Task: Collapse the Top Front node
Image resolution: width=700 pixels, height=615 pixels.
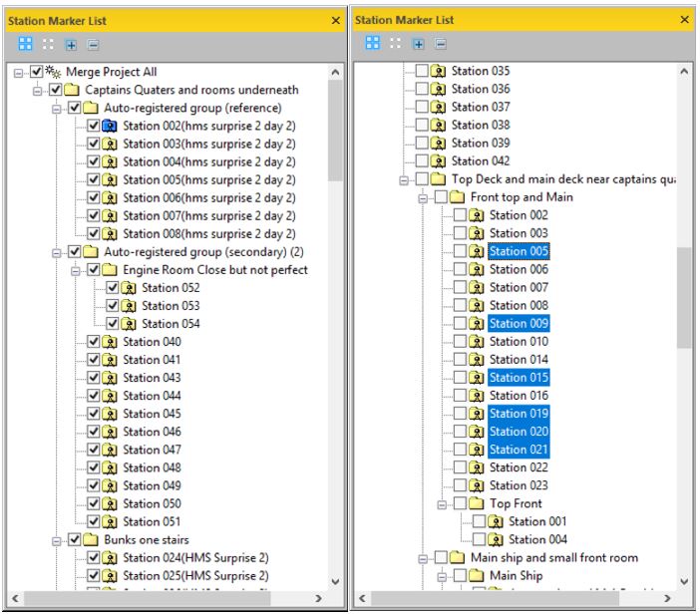Action: (x=442, y=504)
